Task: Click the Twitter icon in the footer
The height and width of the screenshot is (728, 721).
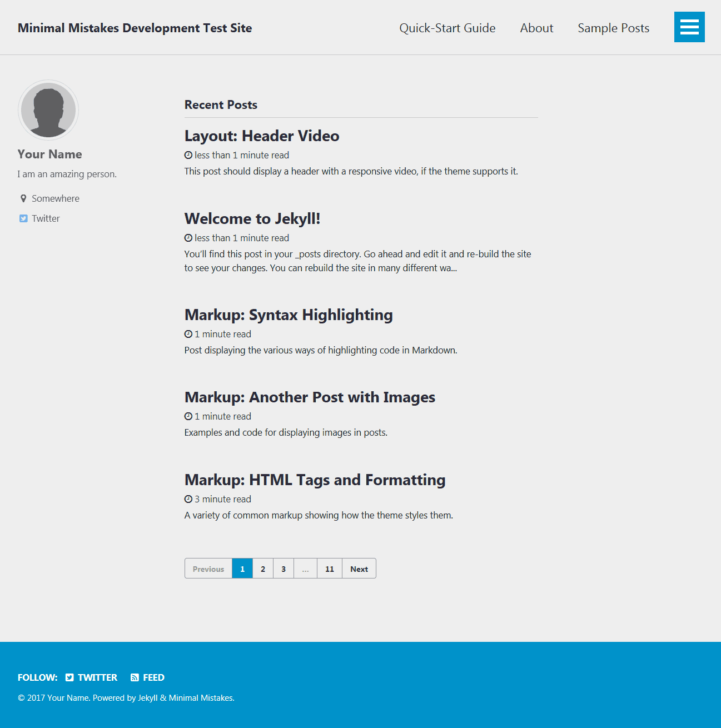Action: [69, 677]
